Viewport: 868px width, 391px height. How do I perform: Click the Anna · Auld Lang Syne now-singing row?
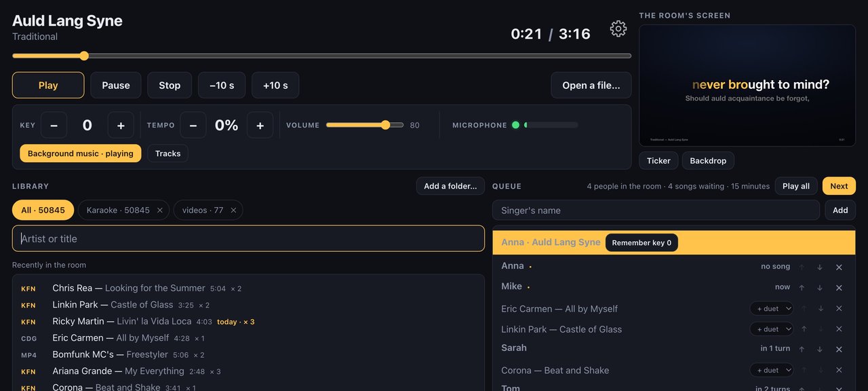tap(674, 242)
